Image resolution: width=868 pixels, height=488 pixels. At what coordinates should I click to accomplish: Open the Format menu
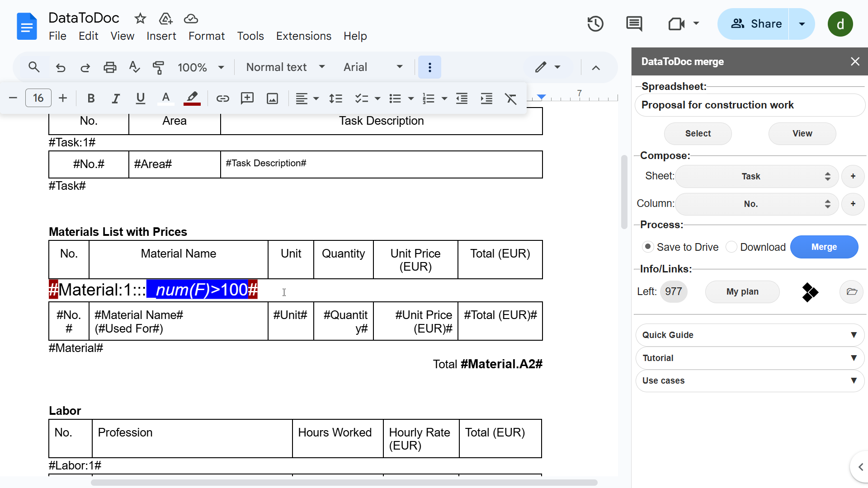206,36
